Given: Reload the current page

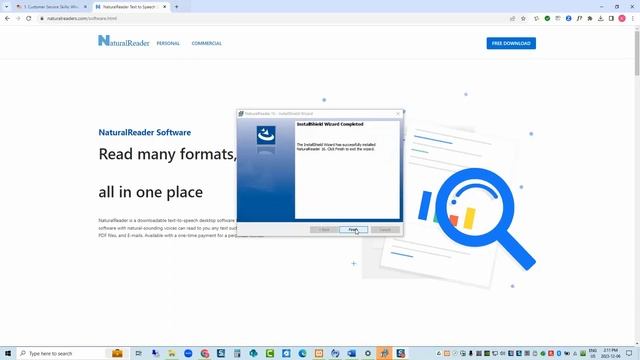Looking at the screenshot, I should (29, 18).
